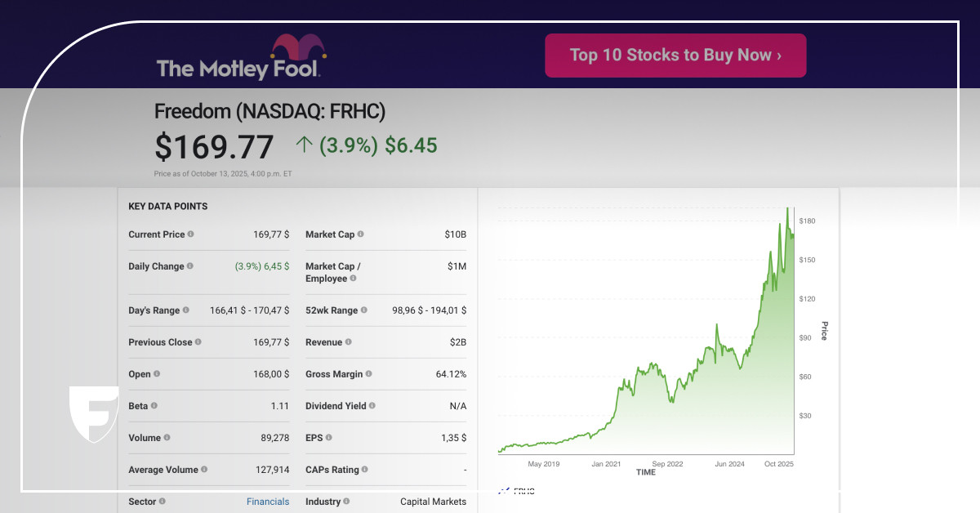Click the Jan 2021 label on chart axis
980x513 pixels.
click(x=606, y=464)
